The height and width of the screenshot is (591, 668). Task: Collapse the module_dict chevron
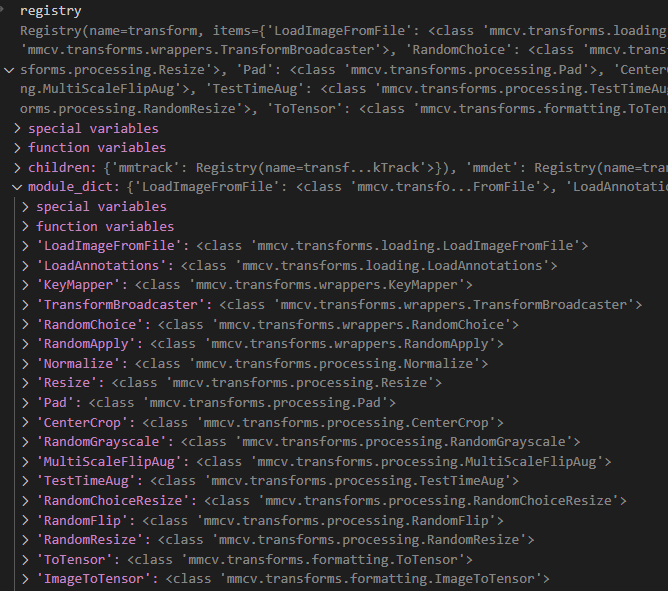pos(17,187)
